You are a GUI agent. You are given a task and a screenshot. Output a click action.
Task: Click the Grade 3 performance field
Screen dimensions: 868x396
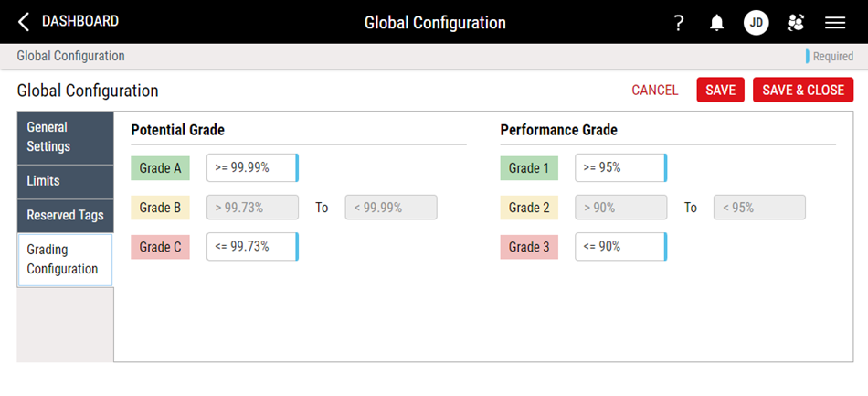tap(619, 247)
